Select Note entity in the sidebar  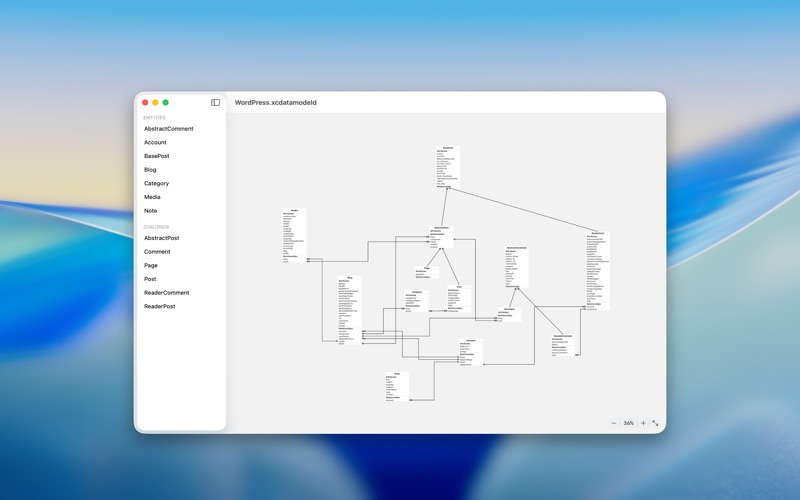click(150, 211)
